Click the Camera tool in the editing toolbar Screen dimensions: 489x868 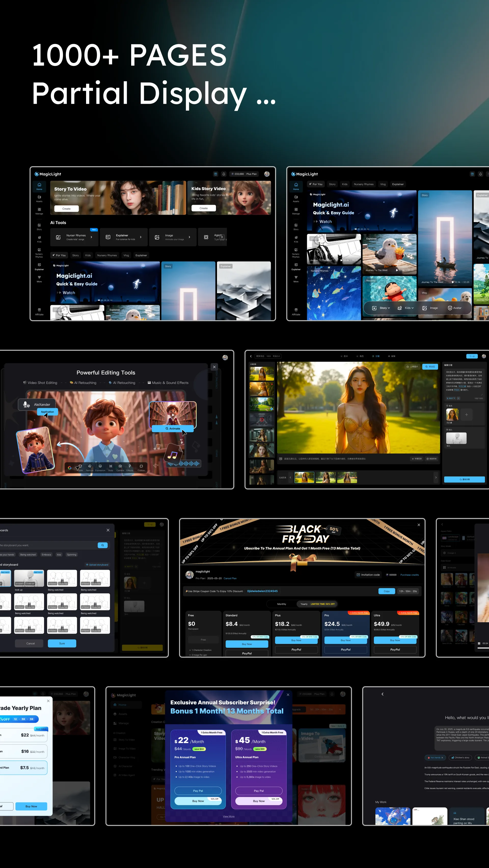(120, 468)
